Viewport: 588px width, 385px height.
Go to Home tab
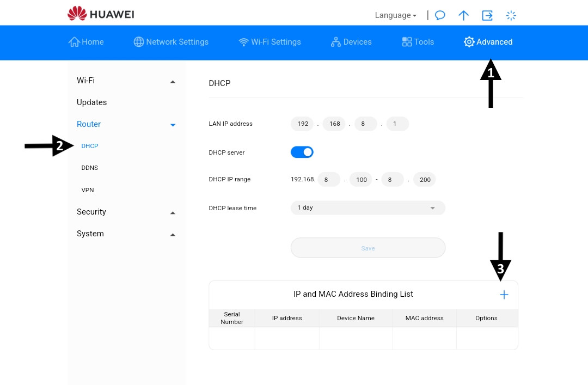[x=86, y=42]
